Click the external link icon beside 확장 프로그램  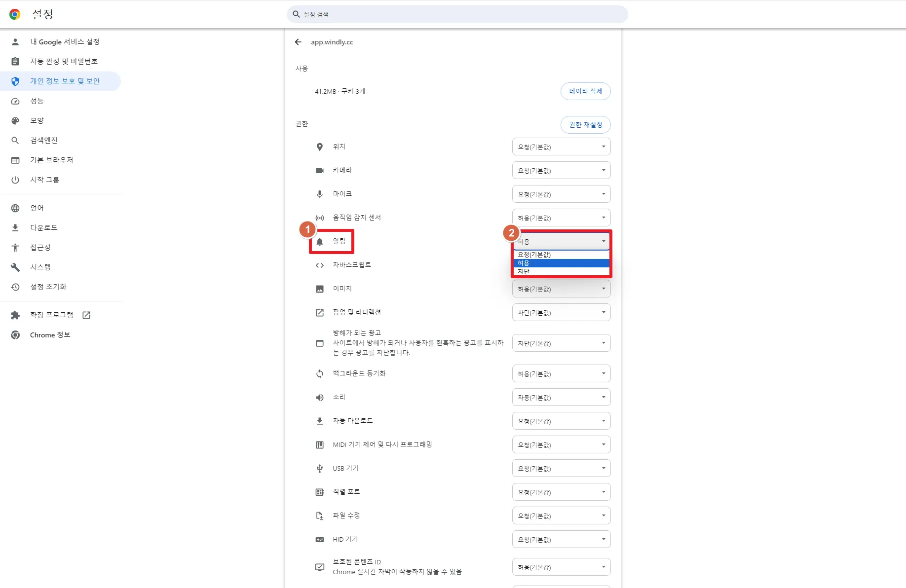(x=86, y=315)
